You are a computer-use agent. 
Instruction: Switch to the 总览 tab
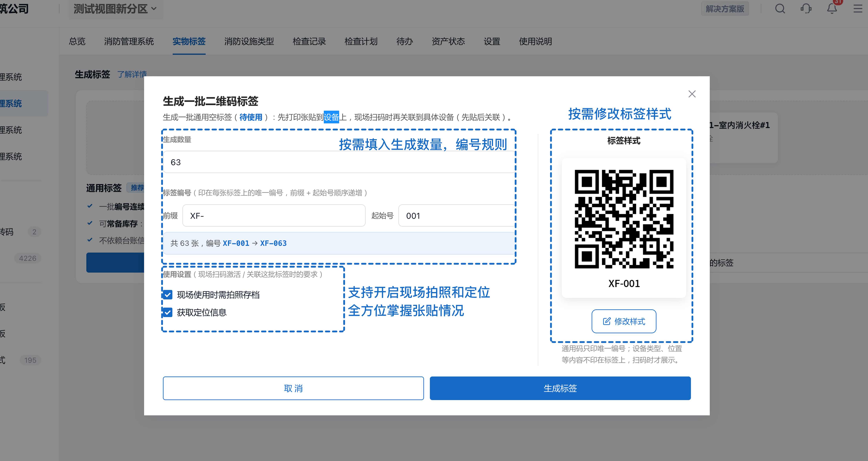[77, 41]
